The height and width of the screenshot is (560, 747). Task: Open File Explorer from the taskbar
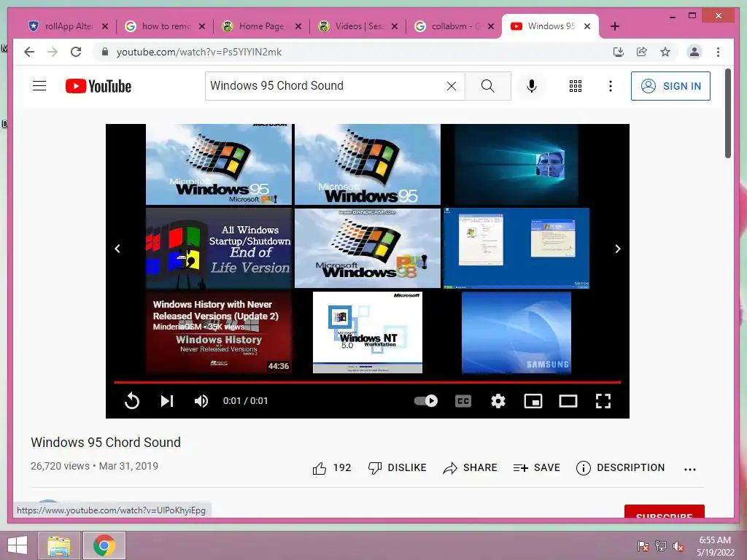[x=59, y=545]
